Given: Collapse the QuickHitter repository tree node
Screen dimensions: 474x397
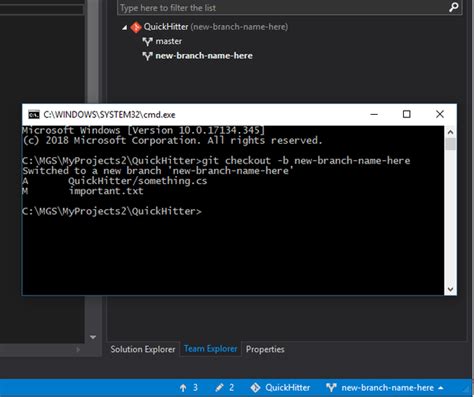Looking at the screenshot, I should tap(124, 27).
